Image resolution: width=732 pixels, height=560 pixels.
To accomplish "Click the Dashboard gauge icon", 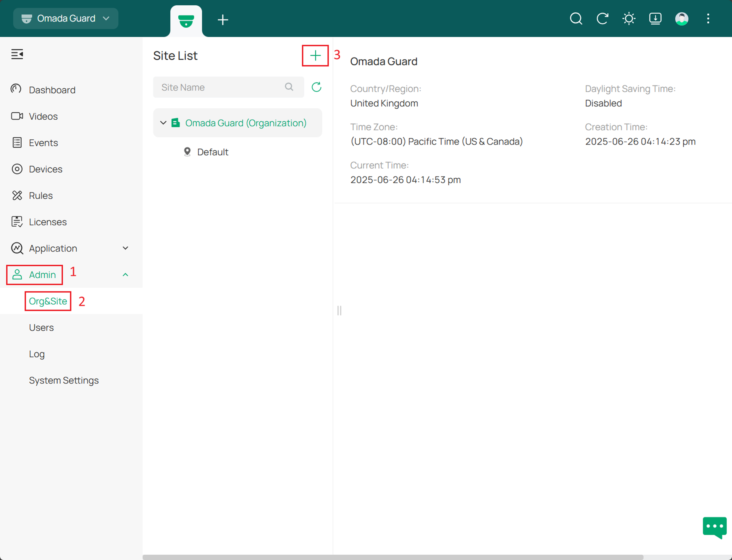I will [16, 89].
